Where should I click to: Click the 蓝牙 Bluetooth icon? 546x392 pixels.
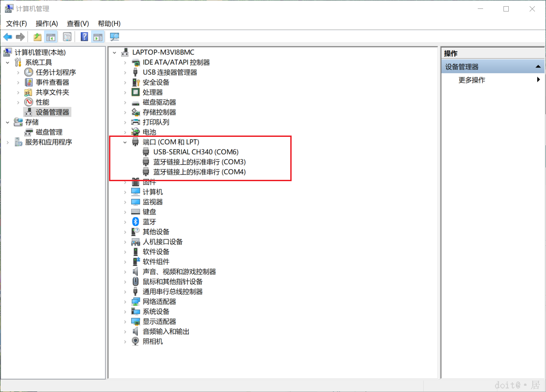tap(136, 222)
